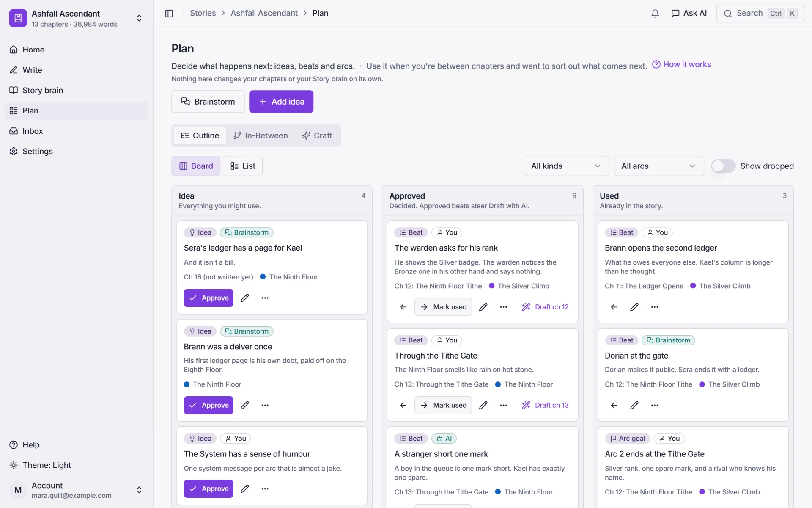
Task: Click the Search field in the header
Action: pos(760,13)
